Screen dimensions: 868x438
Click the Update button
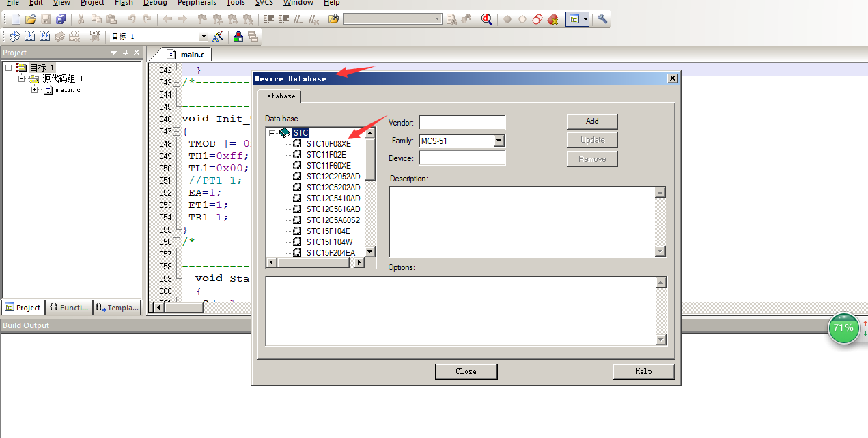(x=592, y=140)
